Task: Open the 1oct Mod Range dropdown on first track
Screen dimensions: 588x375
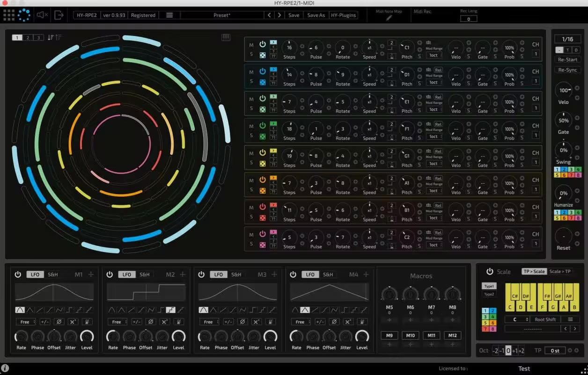Action: click(434, 55)
